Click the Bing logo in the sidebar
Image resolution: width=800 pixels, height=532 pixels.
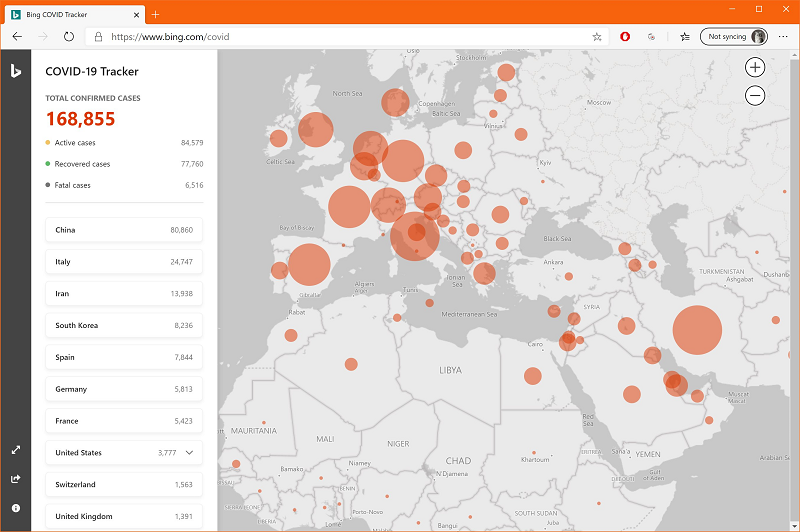tap(16, 71)
